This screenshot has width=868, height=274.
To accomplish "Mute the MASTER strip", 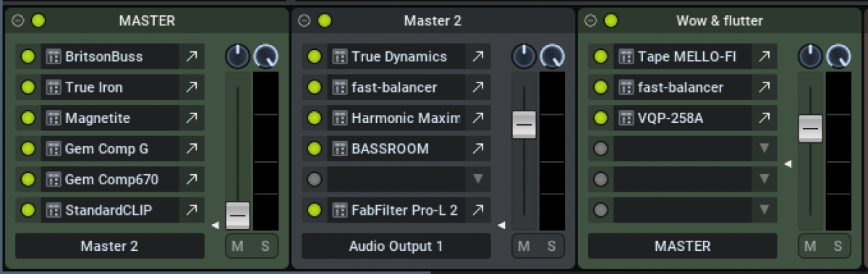I will pos(238,247).
